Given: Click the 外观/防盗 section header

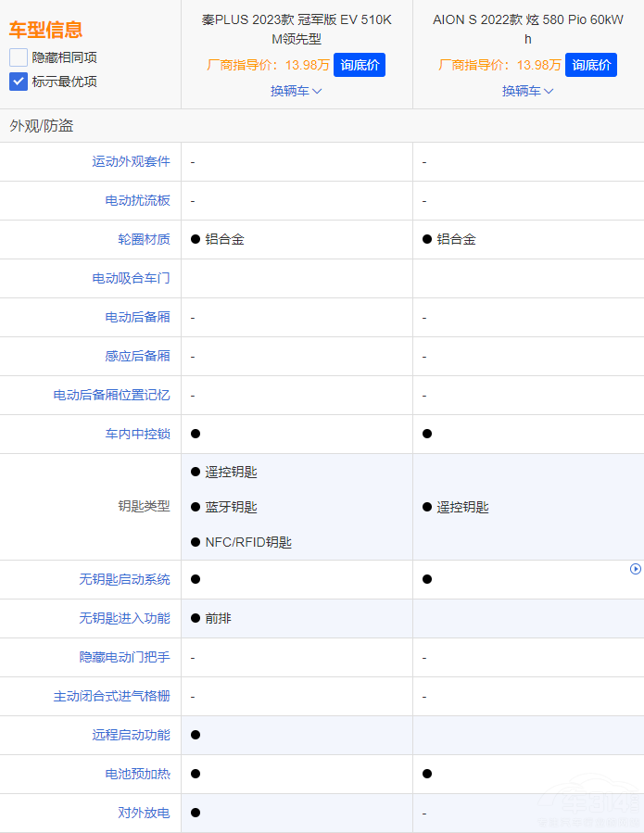Looking at the screenshot, I should click(x=42, y=125).
